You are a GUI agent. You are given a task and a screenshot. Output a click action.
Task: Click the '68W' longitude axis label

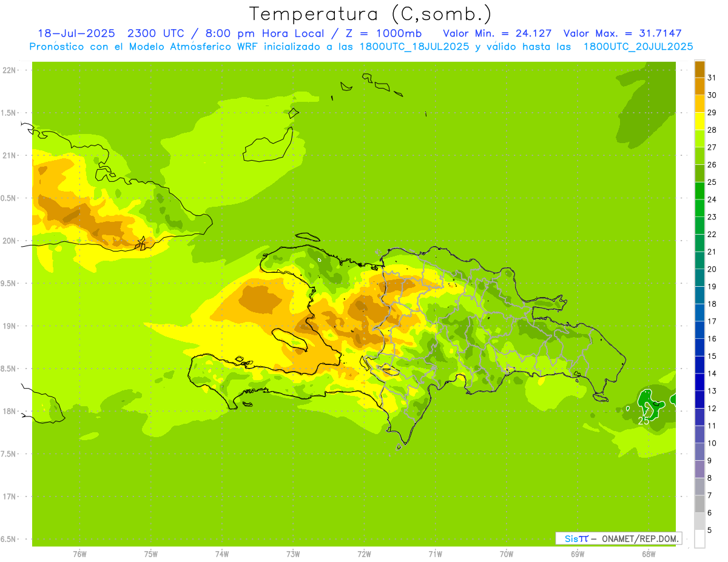click(x=649, y=554)
